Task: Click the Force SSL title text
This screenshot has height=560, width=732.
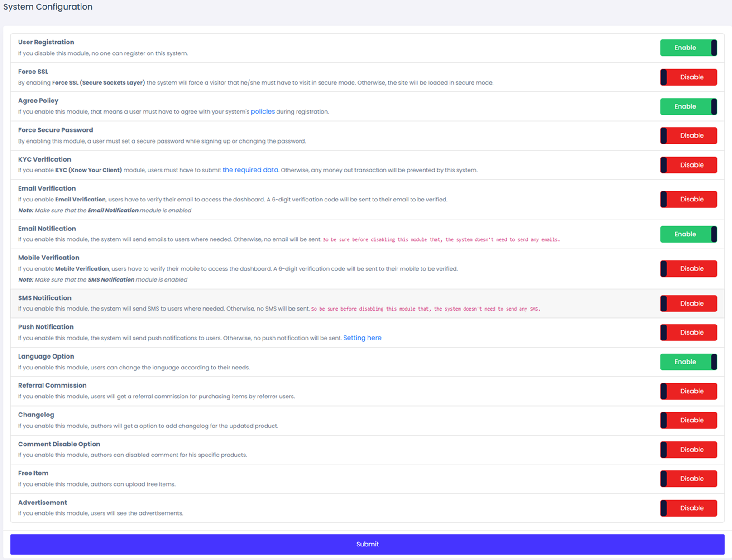Action: (33, 72)
